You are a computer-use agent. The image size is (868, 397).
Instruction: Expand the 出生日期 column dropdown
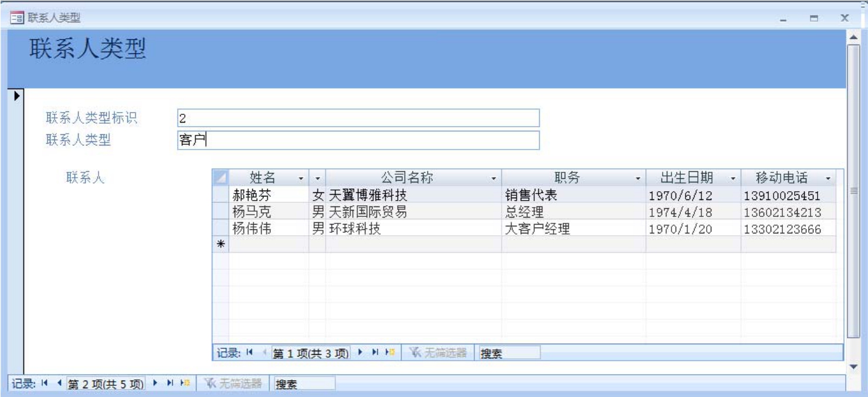coord(732,177)
